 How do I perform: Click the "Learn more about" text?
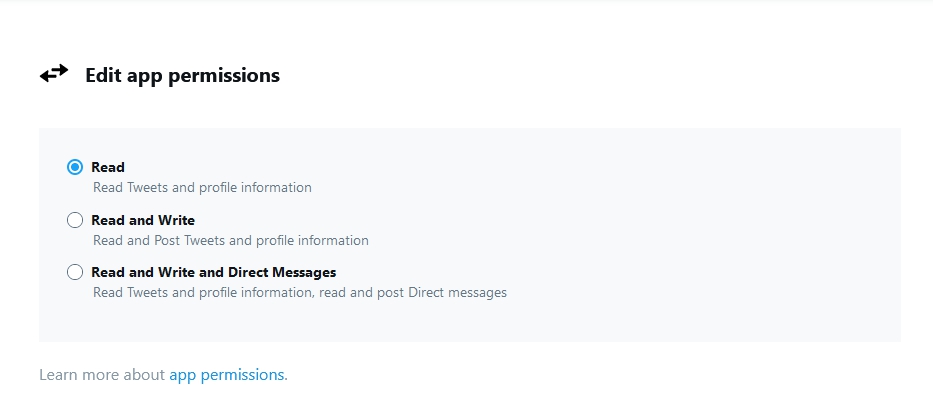click(x=101, y=375)
